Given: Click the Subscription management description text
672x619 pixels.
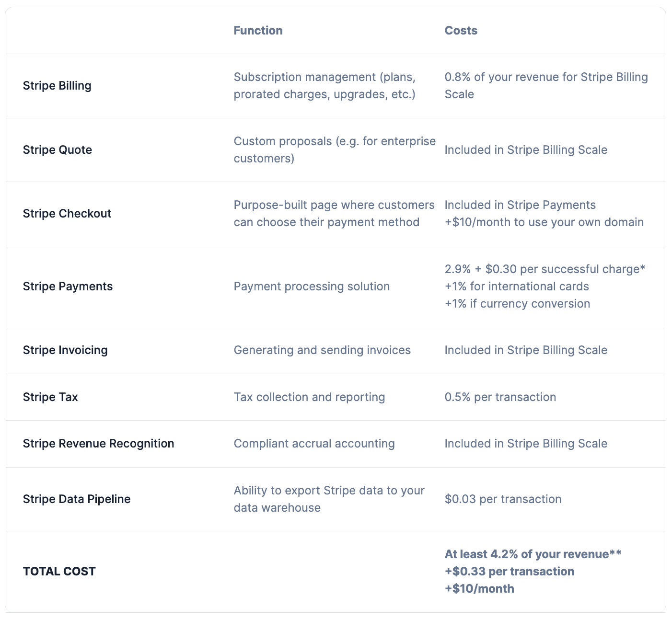Looking at the screenshot, I should point(324,86).
